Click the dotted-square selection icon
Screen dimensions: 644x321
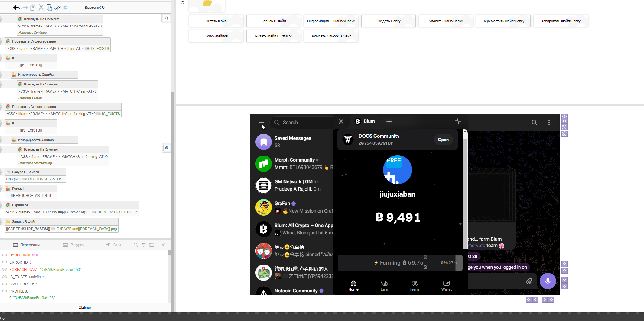coord(66,8)
